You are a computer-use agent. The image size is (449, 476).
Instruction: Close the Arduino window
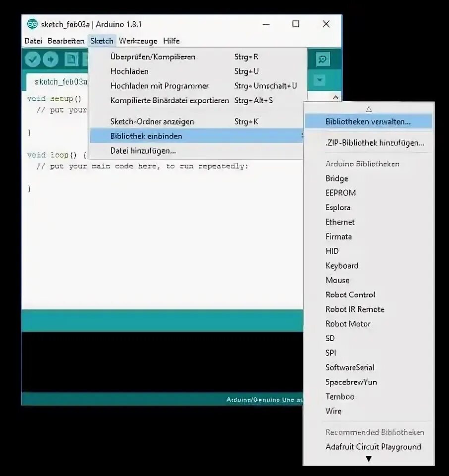coord(326,24)
